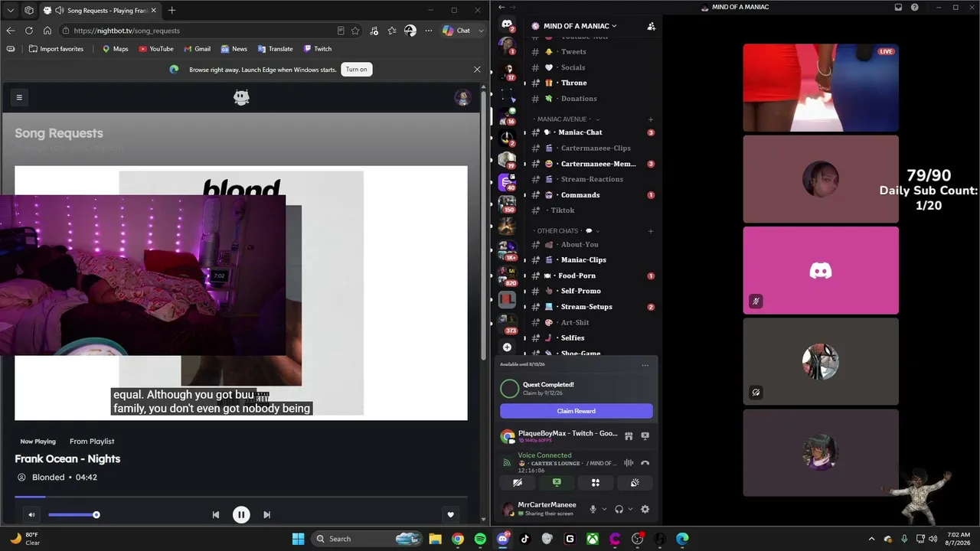The image size is (980, 551).
Task: Open the Gmail bookmark
Action: tap(197, 49)
